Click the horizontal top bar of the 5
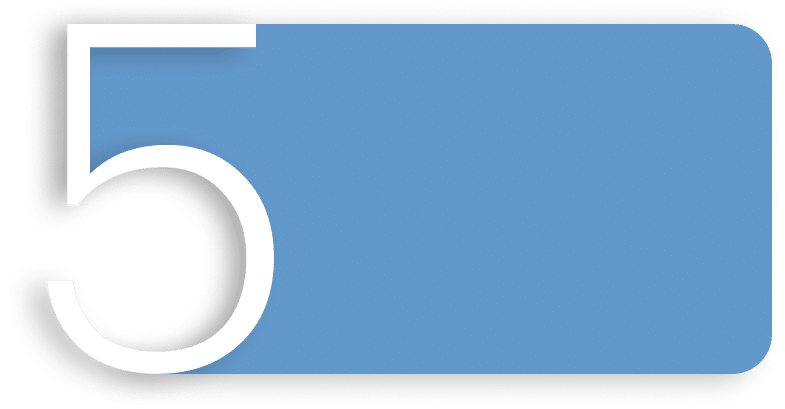The width and height of the screenshot is (785, 409). pyautogui.click(x=160, y=34)
